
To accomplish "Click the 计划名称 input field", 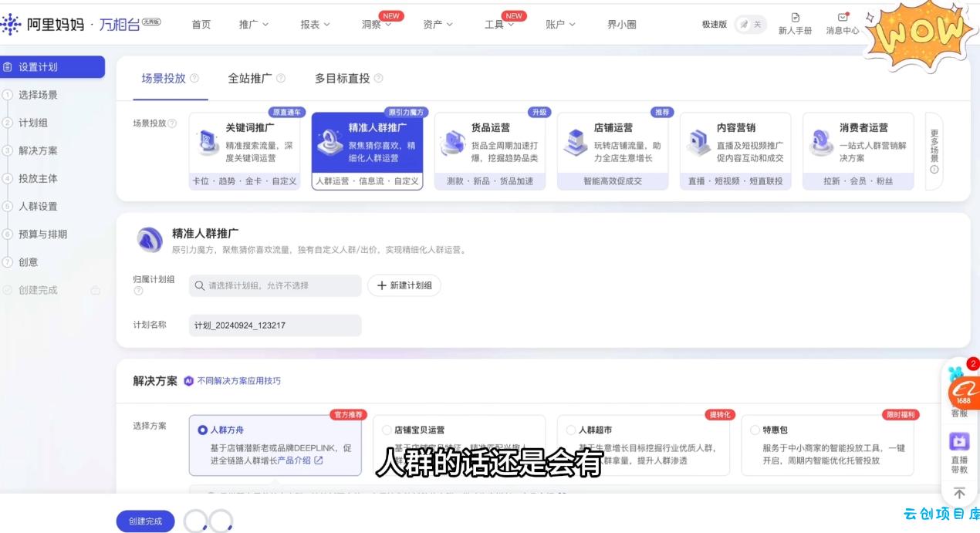I will (275, 326).
